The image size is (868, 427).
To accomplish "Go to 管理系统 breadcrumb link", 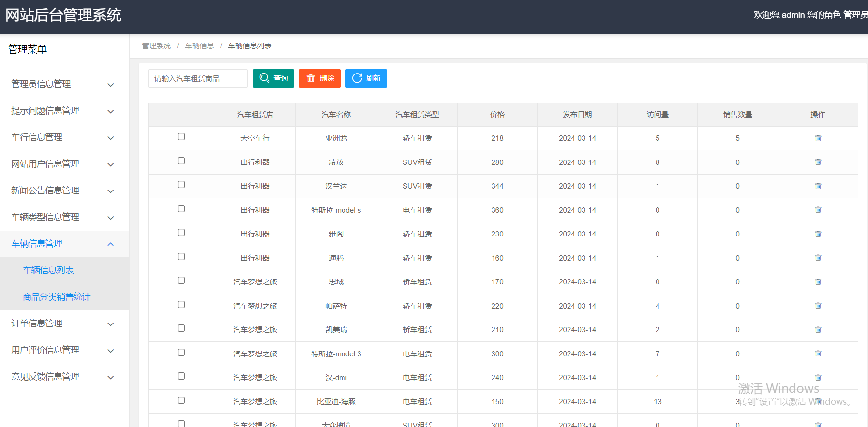I will click(x=156, y=46).
